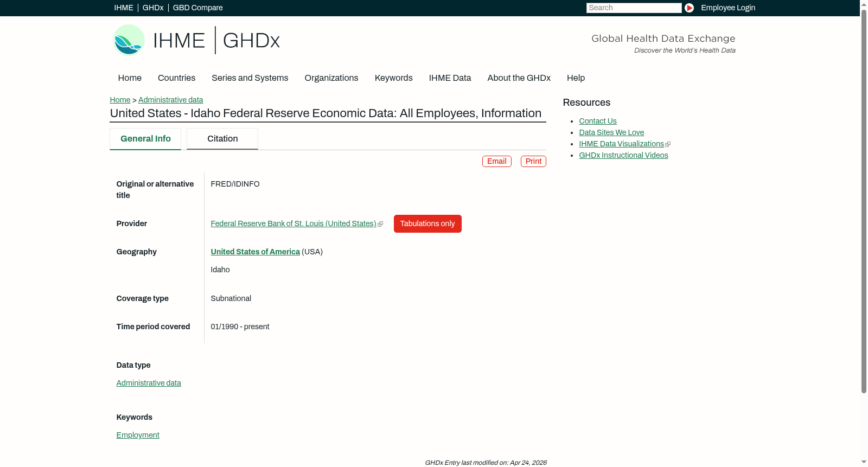Select the Keywords menu item

(394, 78)
